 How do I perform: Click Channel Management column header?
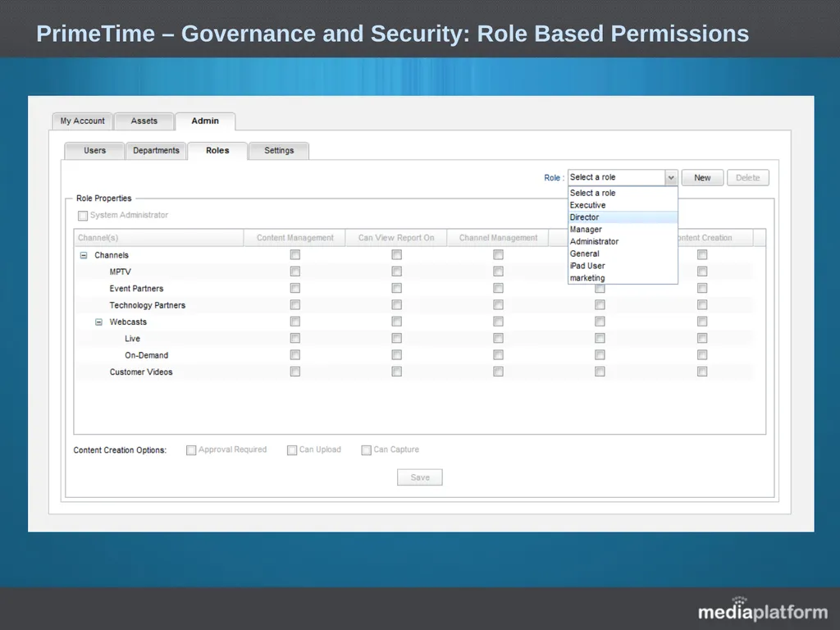[x=498, y=238]
